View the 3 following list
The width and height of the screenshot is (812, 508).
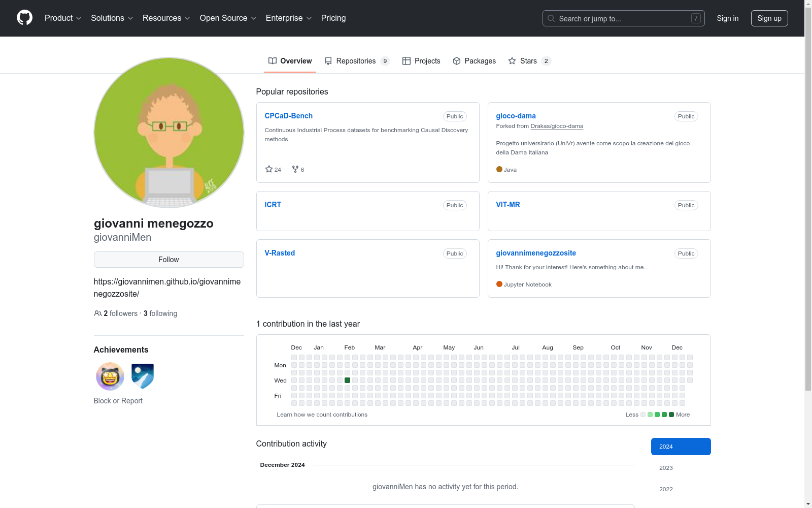point(160,313)
